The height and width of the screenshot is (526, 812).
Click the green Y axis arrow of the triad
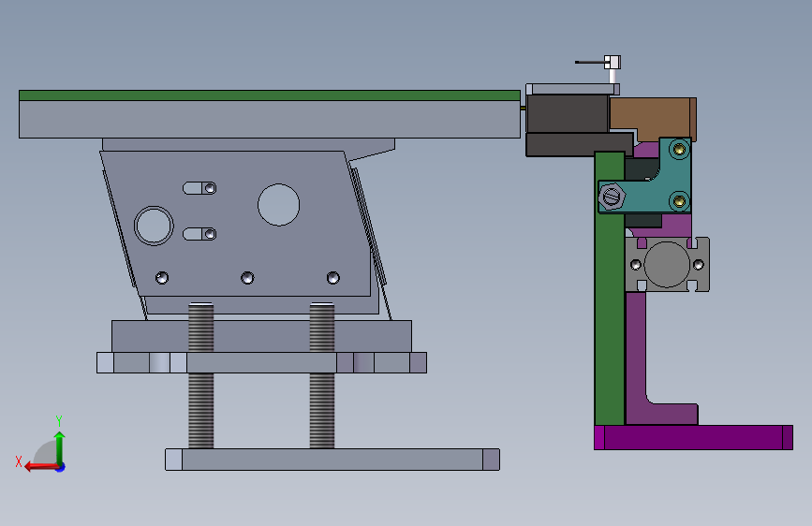(60, 446)
